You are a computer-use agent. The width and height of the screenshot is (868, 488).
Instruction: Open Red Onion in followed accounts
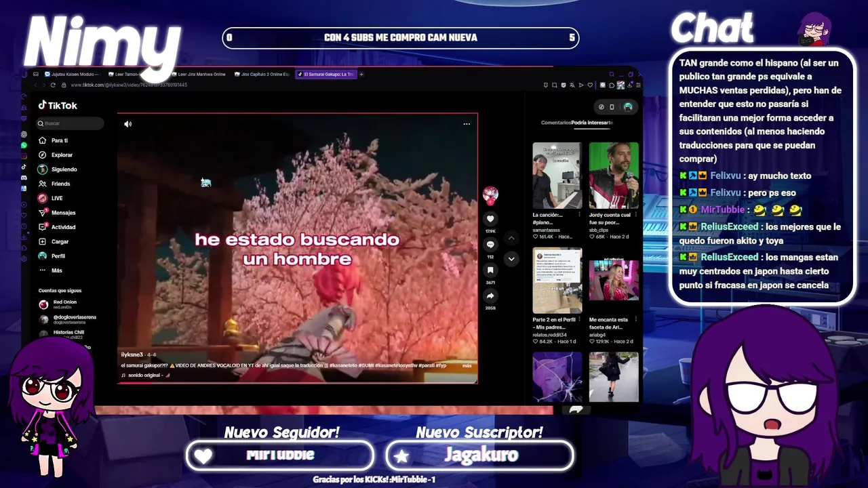point(65,304)
